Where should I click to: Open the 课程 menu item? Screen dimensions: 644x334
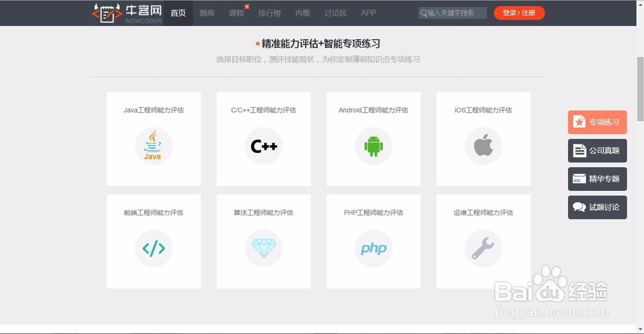236,13
